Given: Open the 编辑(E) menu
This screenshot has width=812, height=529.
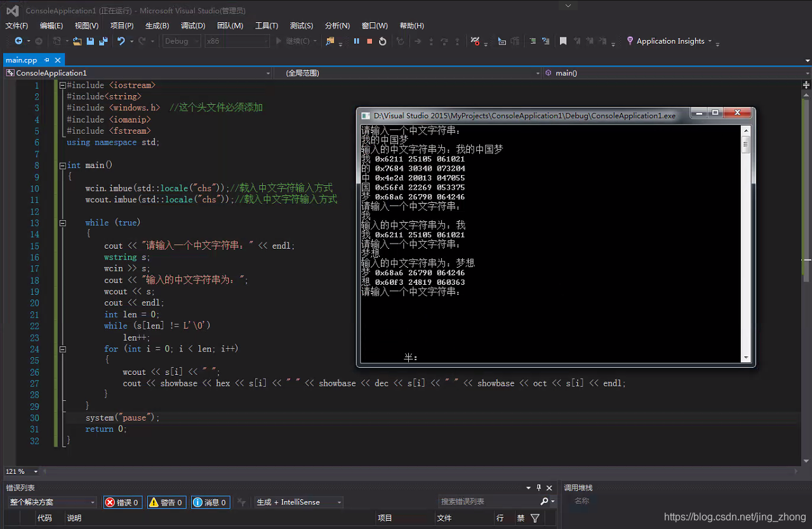Looking at the screenshot, I should coord(51,26).
